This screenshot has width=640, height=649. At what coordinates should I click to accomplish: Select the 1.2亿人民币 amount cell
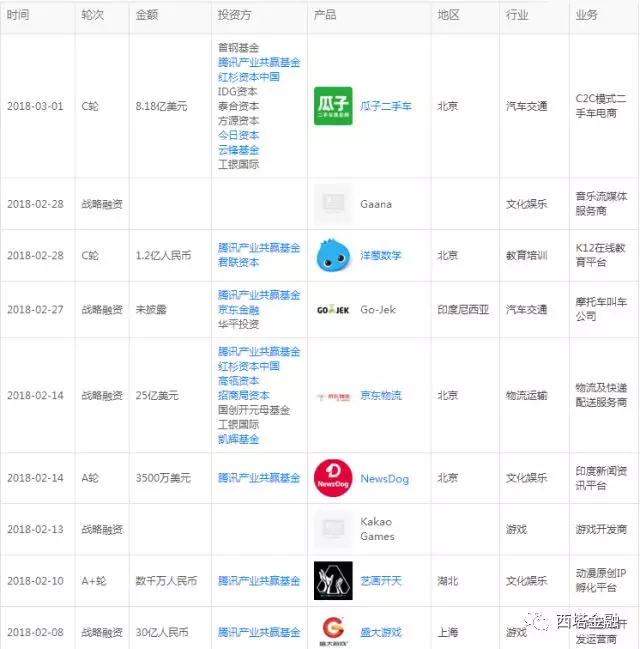pos(164,255)
